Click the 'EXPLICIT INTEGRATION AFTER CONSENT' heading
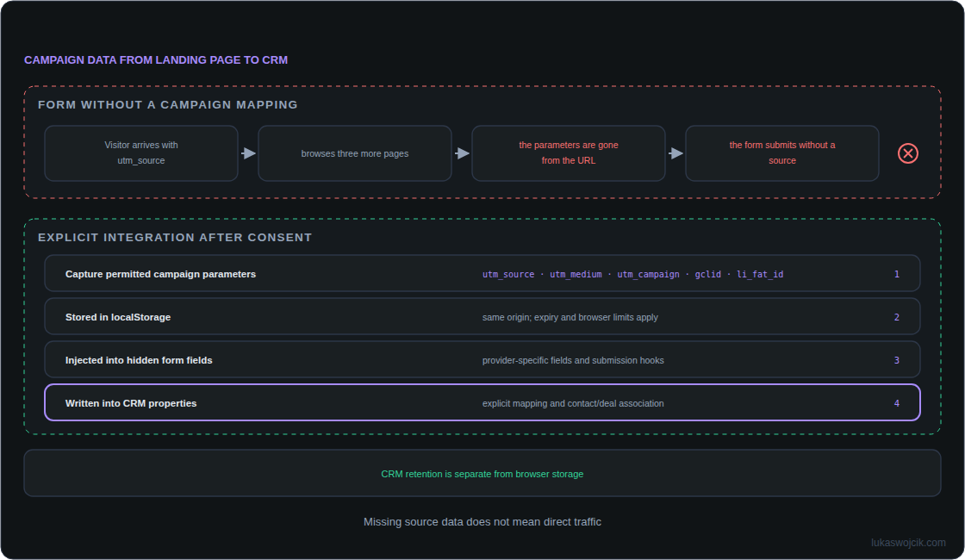965x560 pixels. pyautogui.click(x=175, y=238)
